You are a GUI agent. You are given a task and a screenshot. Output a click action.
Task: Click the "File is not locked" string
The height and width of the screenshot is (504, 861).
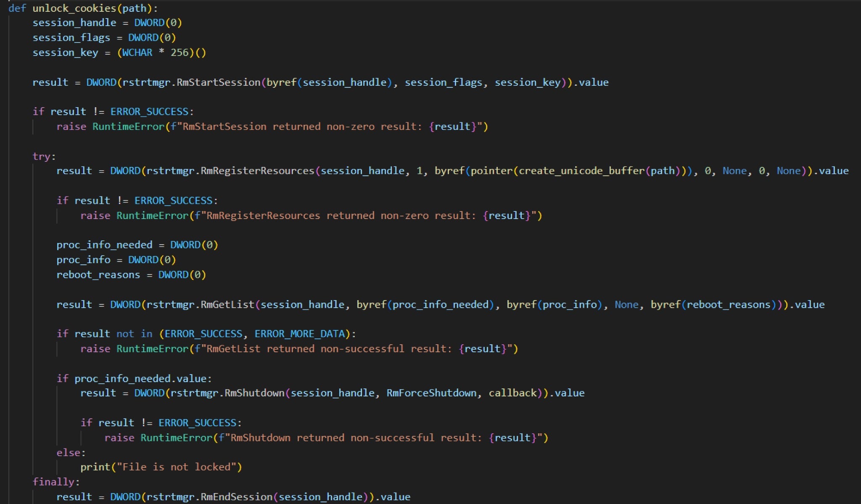point(177,467)
